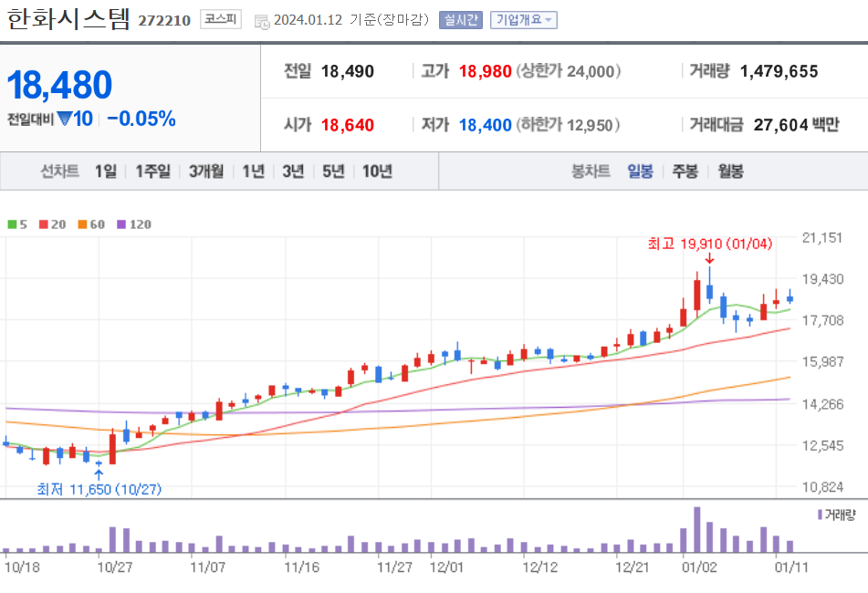
Task: Click the green 5-day moving average swatch
Action: 12,224
